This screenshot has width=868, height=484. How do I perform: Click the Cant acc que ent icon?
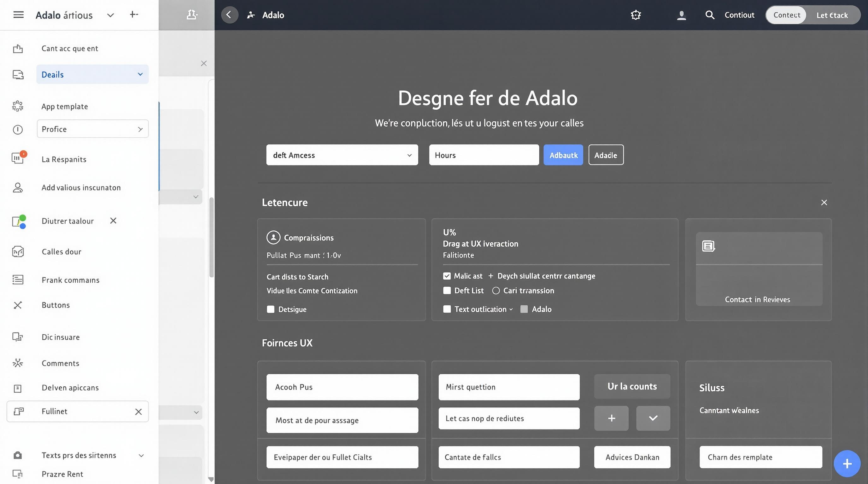click(x=18, y=49)
